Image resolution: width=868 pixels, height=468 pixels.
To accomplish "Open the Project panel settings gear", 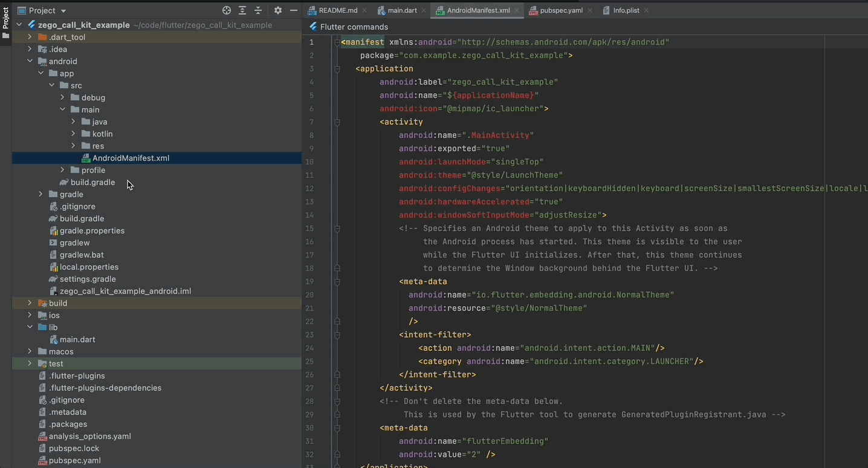I will [277, 10].
